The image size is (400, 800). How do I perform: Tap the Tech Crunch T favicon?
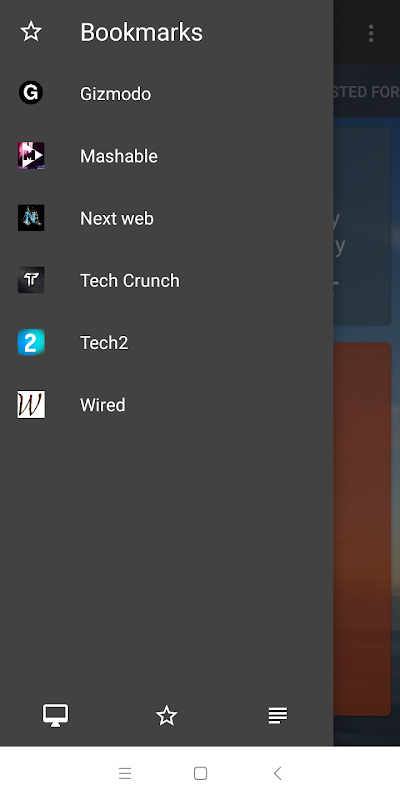31,280
